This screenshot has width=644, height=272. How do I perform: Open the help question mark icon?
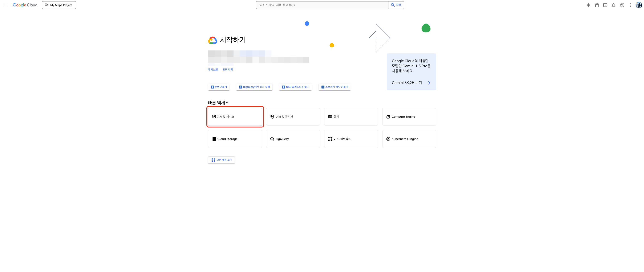[x=622, y=5]
